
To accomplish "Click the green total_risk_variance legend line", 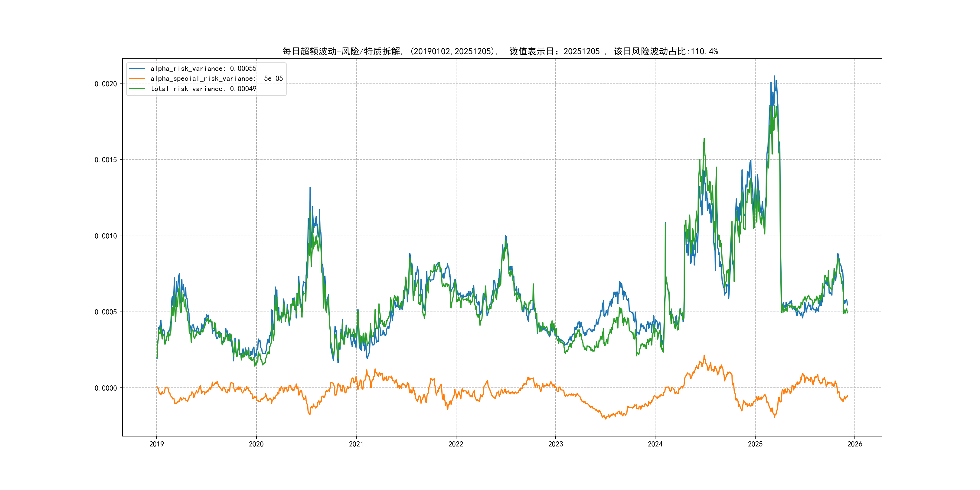I will pos(137,89).
